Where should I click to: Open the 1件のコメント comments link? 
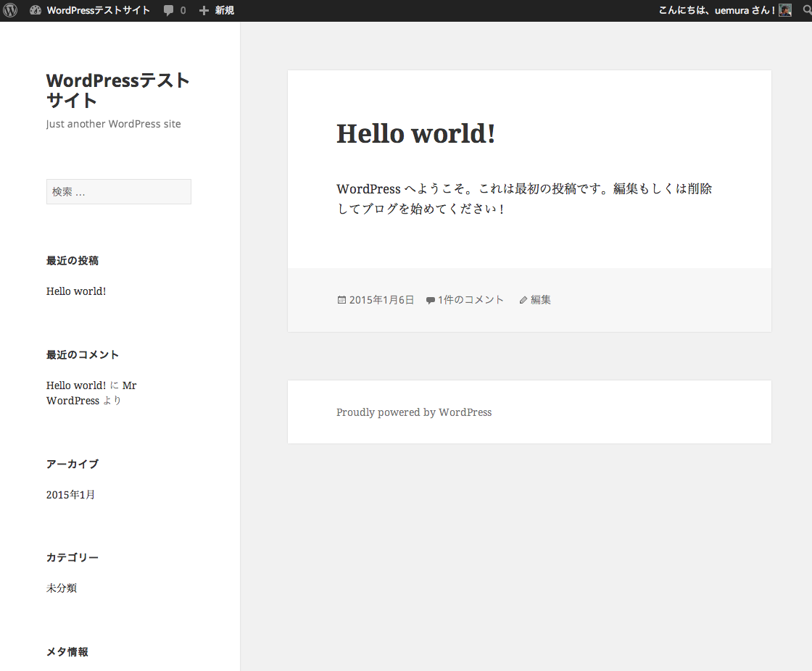470,299
